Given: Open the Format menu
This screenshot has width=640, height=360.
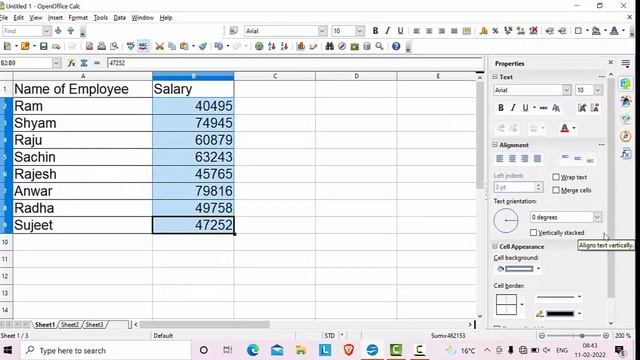Looking at the screenshot, I should coord(78,18).
